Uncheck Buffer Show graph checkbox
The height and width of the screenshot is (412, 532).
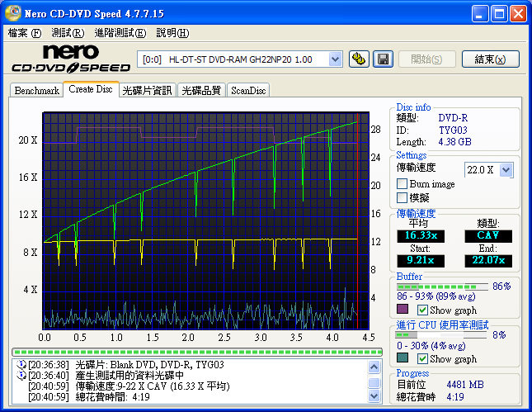pos(423,310)
